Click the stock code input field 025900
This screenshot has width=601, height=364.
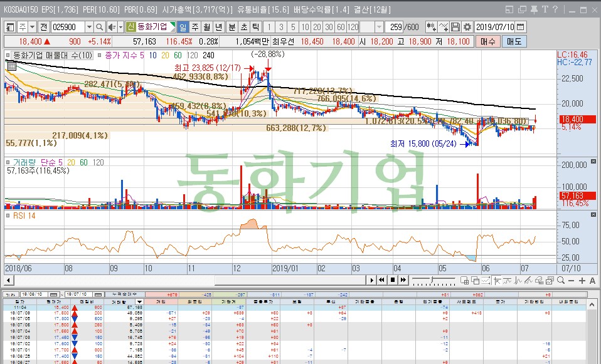(x=68, y=27)
